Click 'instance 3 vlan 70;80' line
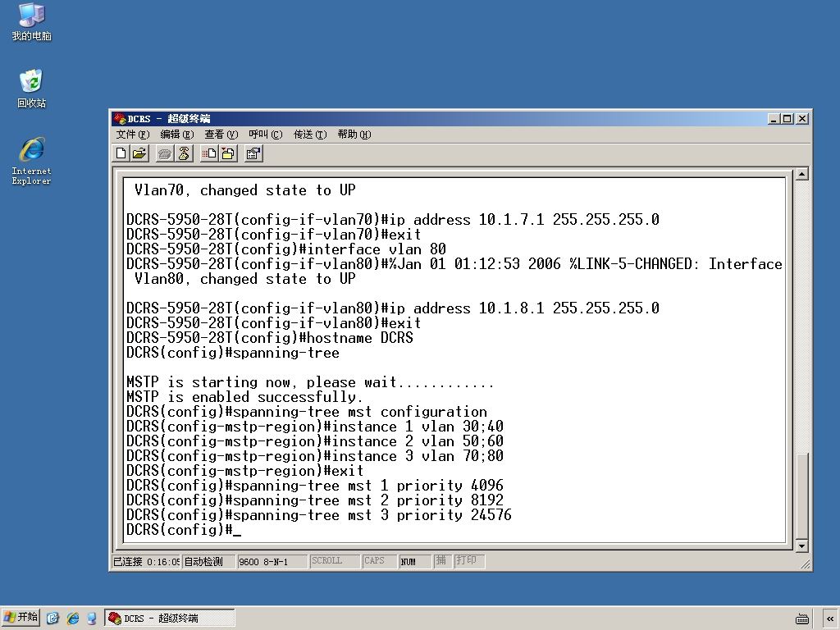The height and width of the screenshot is (630, 840). (314, 456)
